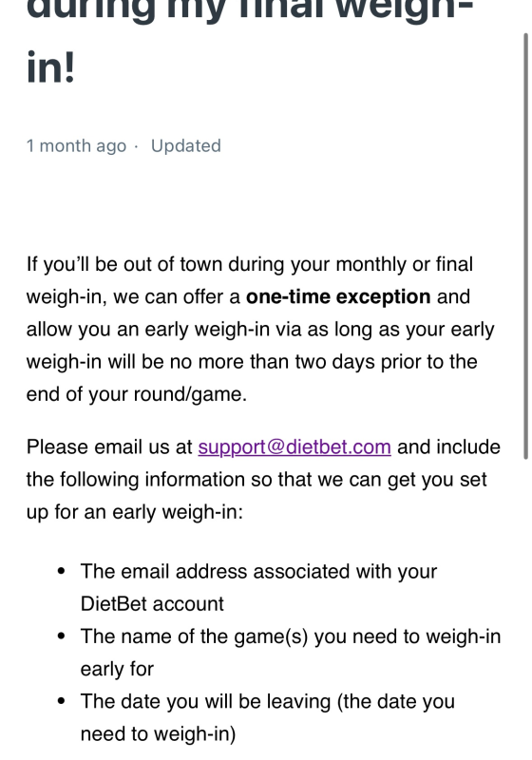Click the "early for" text line
Screen dimensions: 532x760
click(x=117, y=669)
